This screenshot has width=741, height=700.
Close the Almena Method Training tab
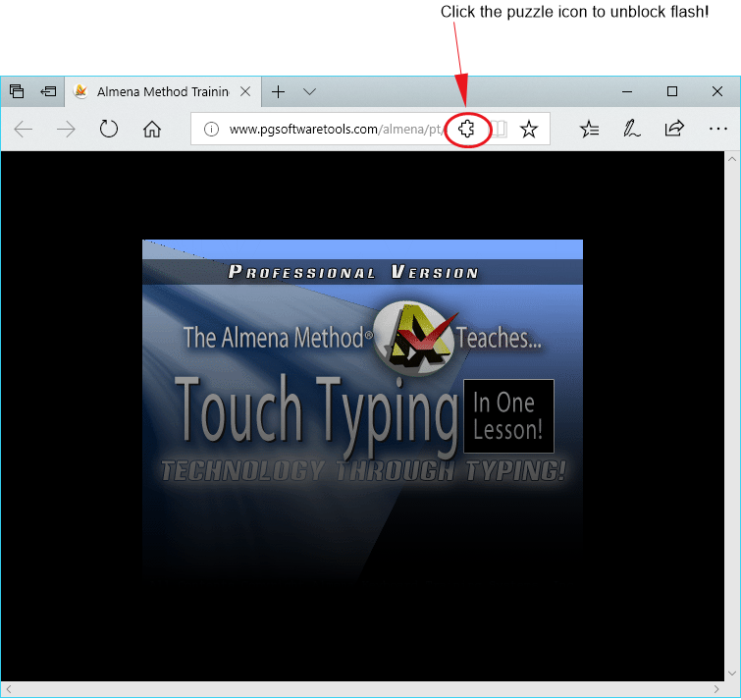click(245, 91)
